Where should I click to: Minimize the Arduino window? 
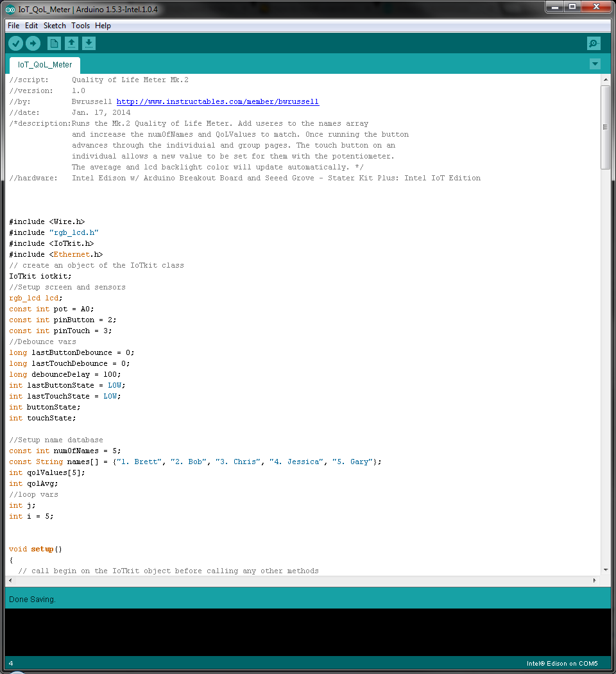point(554,7)
